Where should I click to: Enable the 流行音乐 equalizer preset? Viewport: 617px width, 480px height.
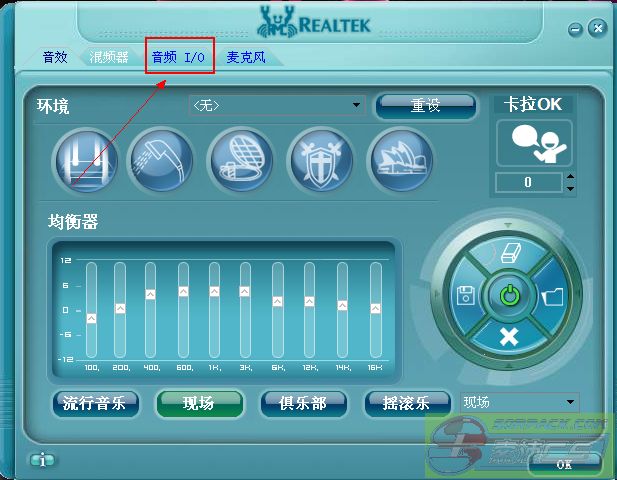point(94,403)
